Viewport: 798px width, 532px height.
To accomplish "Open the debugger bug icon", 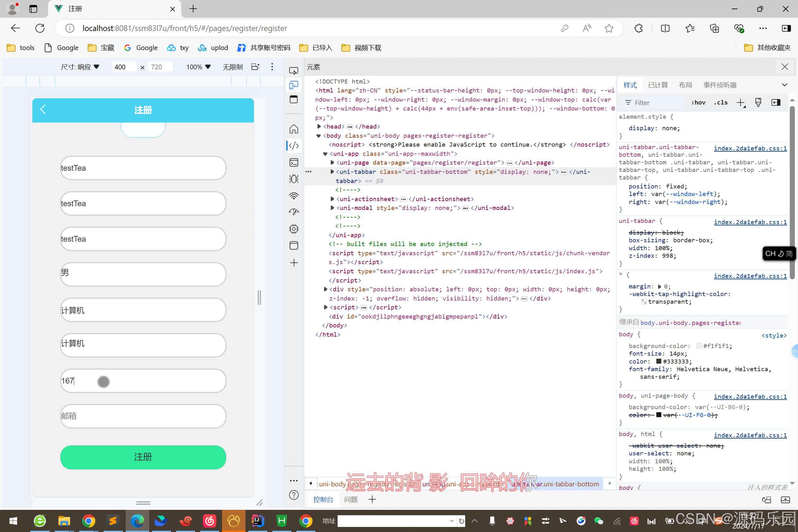I will coord(293,179).
